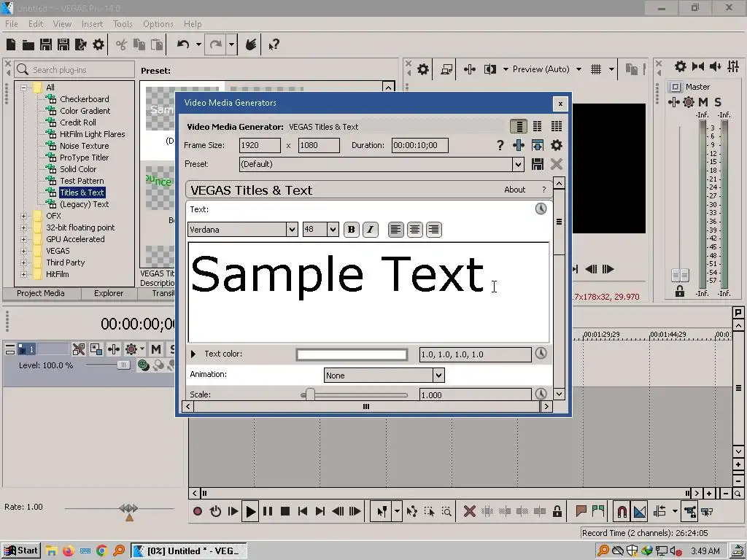
Task: Stop playback in the transport bar
Action: 285,511
